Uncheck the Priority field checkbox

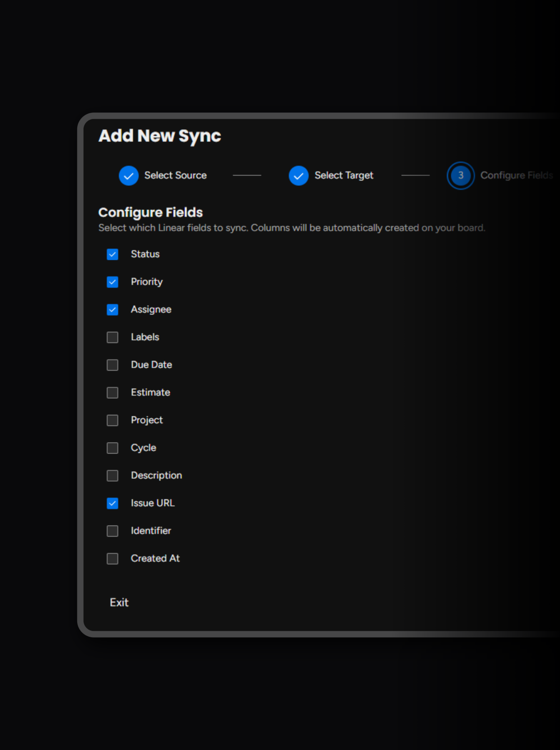tap(112, 282)
